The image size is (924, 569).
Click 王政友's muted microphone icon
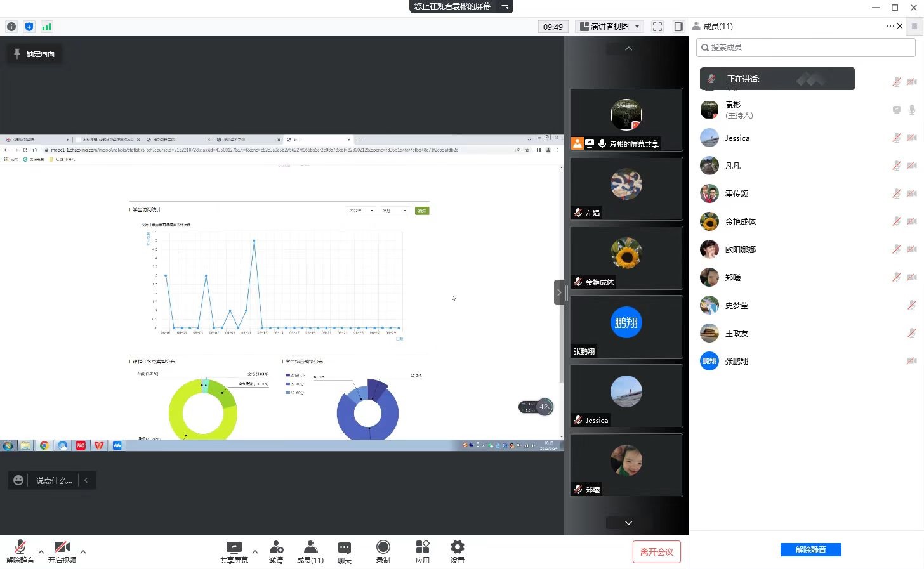[912, 333]
